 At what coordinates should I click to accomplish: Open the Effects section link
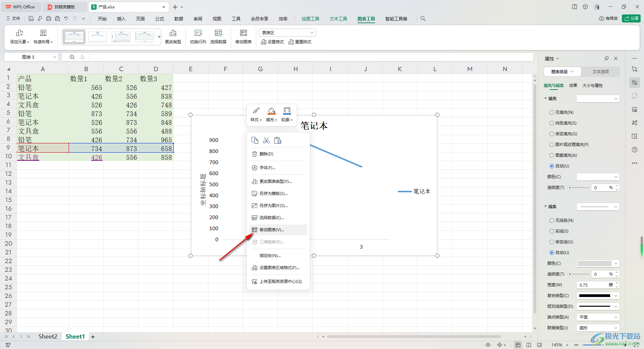pos(573,86)
